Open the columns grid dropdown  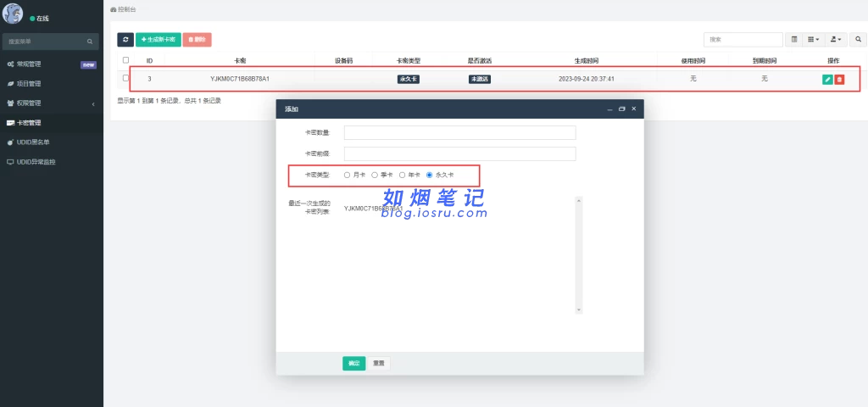coord(813,40)
